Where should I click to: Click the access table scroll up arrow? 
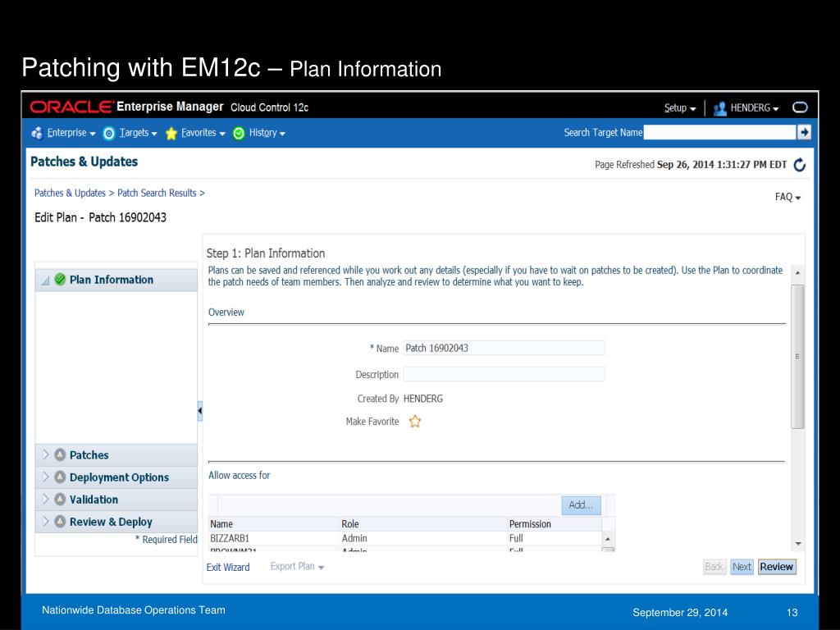tap(608, 539)
